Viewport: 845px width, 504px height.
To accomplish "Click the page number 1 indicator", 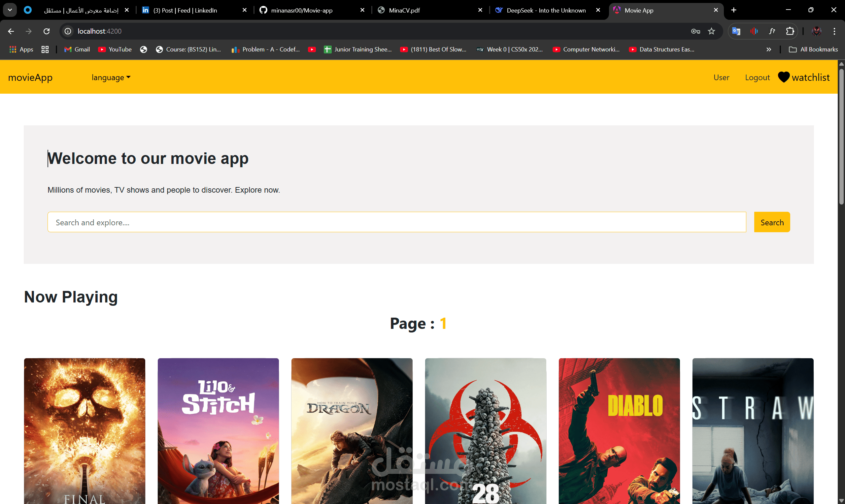I will (443, 323).
